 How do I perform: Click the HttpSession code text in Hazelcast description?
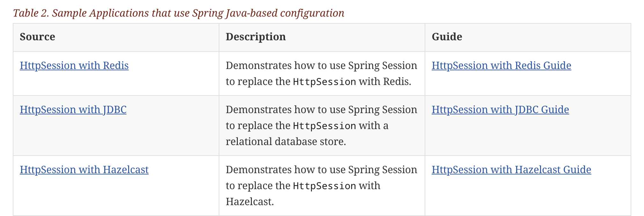(x=324, y=186)
